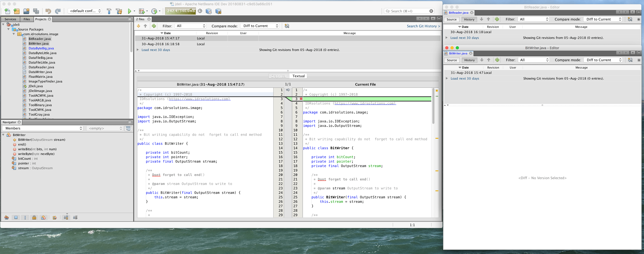
Task: Click Search Git History link
Action: (423, 26)
